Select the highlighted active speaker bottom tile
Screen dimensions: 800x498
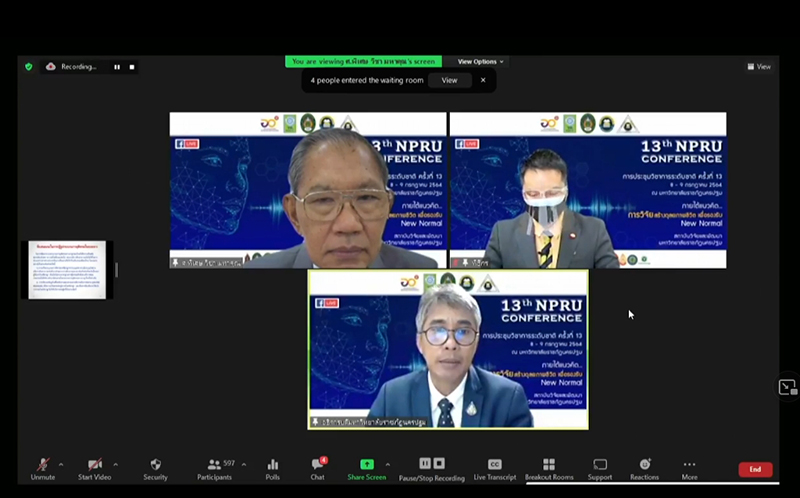click(x=448, y=350)
